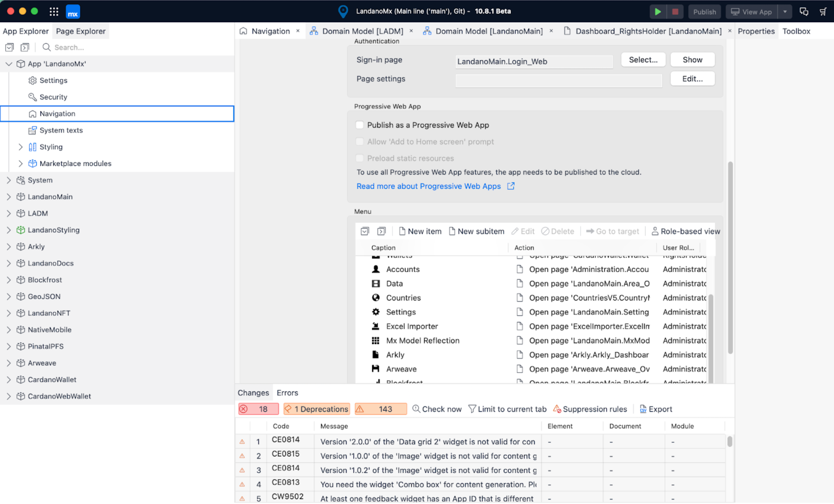The width and height of the screenshot is (834, 504).
Task: Switch to Page Explorer tab
Action: tap(81, 31)
